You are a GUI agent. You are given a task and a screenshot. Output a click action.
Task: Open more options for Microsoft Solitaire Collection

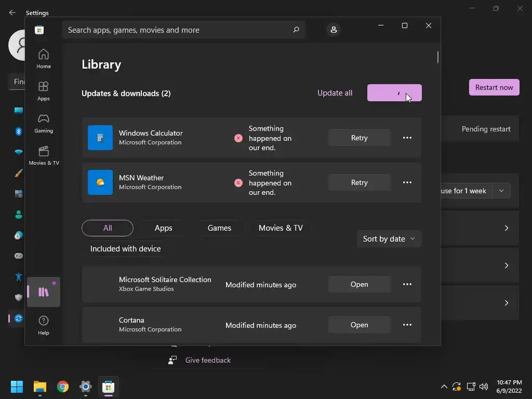pos(407,284)
